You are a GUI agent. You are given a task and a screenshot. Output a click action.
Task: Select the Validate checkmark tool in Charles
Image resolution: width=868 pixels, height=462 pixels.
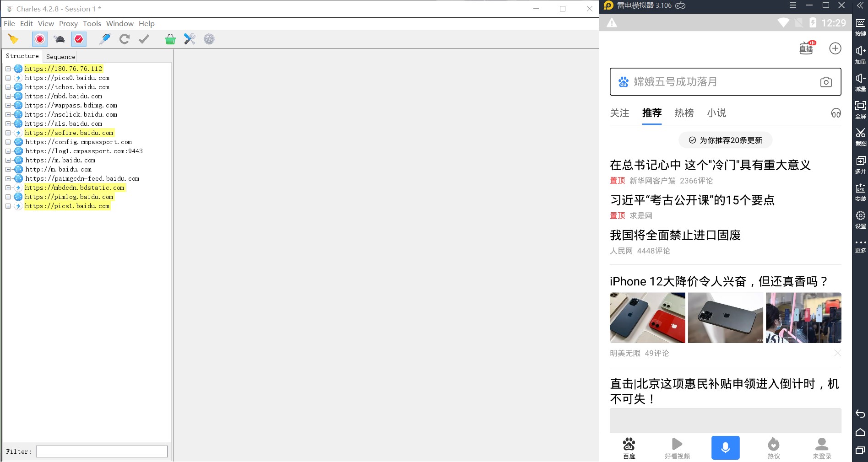point(144,39)
